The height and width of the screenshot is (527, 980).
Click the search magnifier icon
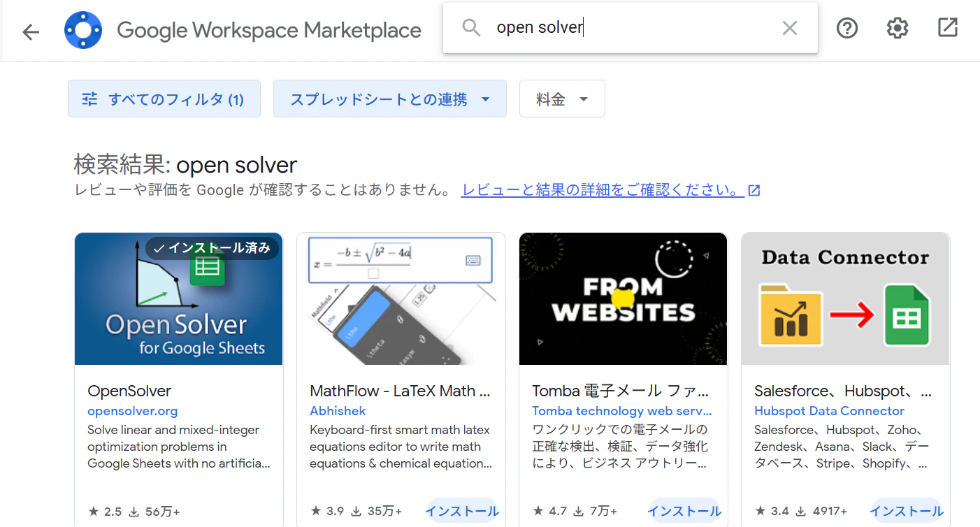click(472, 28)
